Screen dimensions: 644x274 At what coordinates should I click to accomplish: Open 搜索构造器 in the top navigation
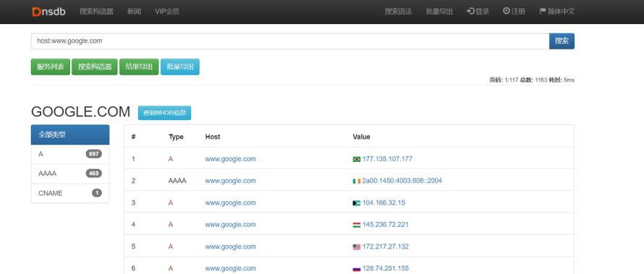[x=96, y=12]
